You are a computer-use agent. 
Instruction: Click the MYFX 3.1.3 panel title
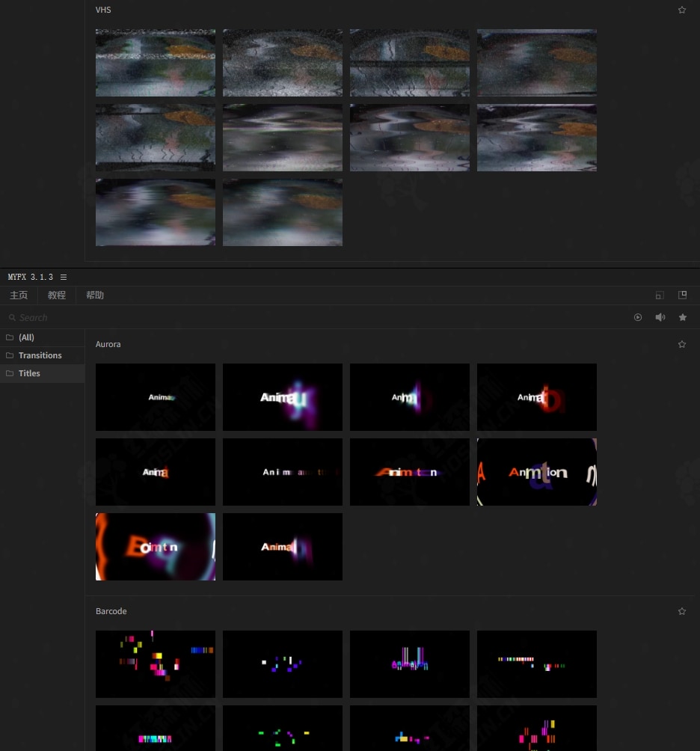point(30,278)
